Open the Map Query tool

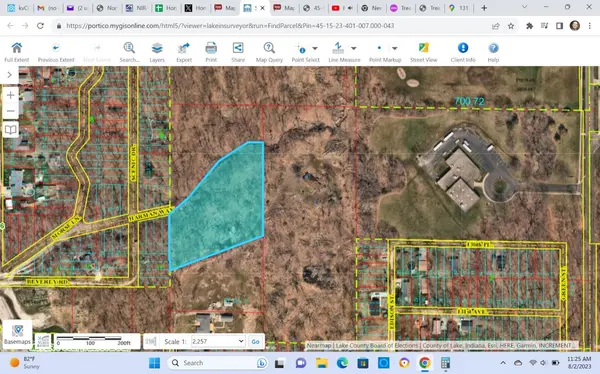pyautogui.click(x=269, y=52)
